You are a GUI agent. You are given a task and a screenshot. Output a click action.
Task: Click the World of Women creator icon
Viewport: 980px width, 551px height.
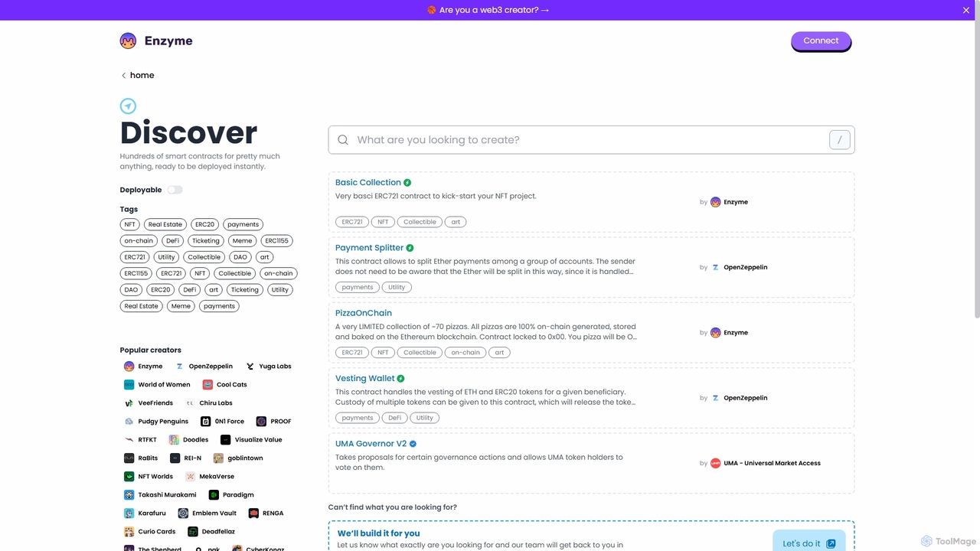point(129,385)
